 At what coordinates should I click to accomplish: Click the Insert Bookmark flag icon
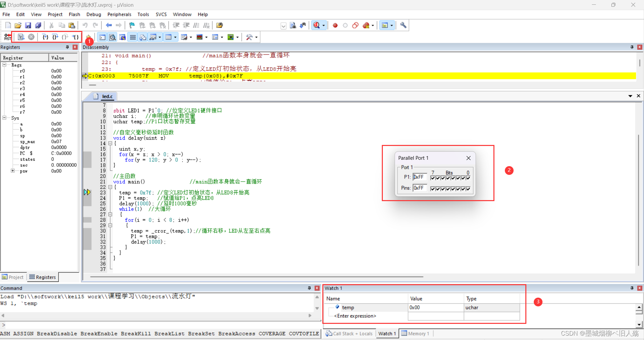point(132,25)
